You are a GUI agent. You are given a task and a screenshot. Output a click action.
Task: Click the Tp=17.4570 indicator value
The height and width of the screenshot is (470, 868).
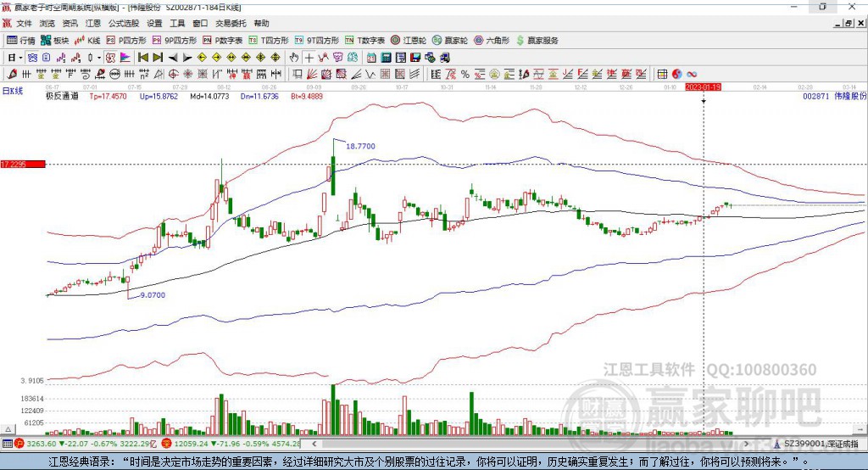(108, 96)
